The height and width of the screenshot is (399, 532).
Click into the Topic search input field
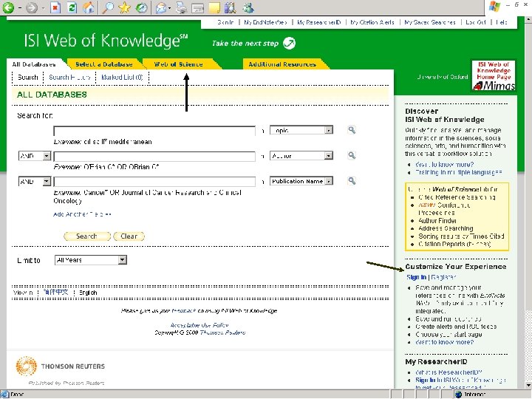[x=154, y=131]
